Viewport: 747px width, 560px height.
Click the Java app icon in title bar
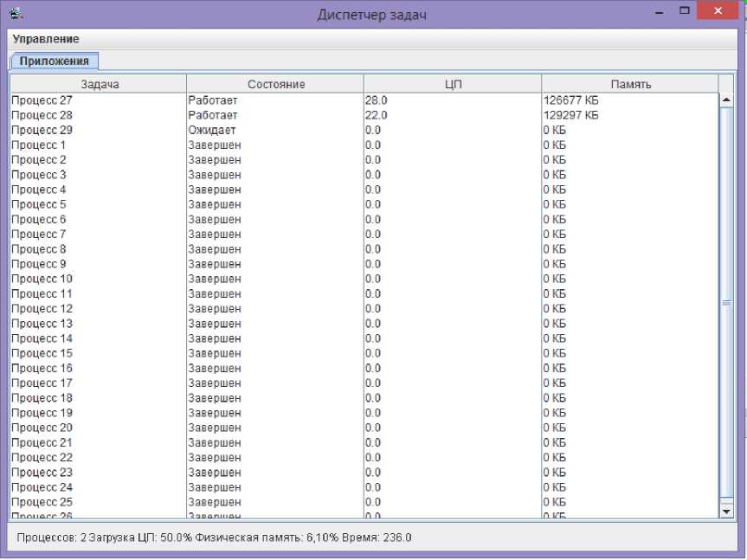(x=15, y=14)
